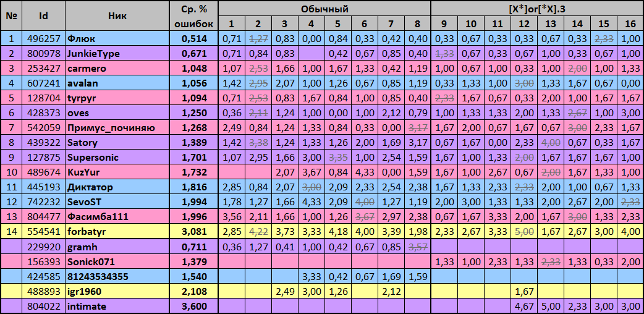Click the nickname cell Флюк
Image resolution: width=644 pixels, height=314 pixels.
click(117, 39)
